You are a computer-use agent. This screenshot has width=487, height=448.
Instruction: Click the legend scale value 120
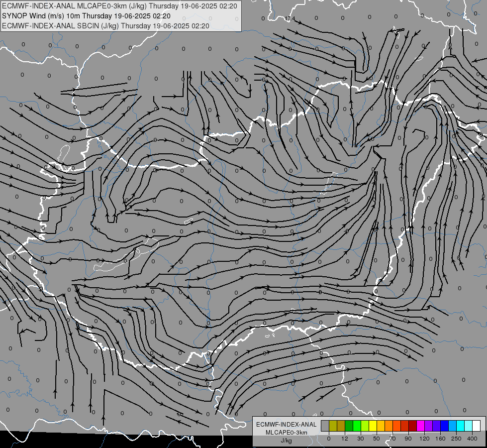point(425,439)
